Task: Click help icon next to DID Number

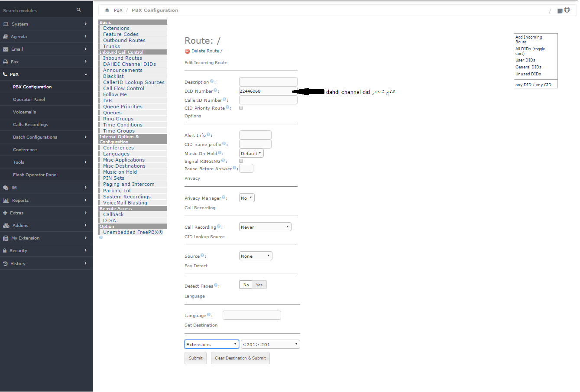Action: 215,90
